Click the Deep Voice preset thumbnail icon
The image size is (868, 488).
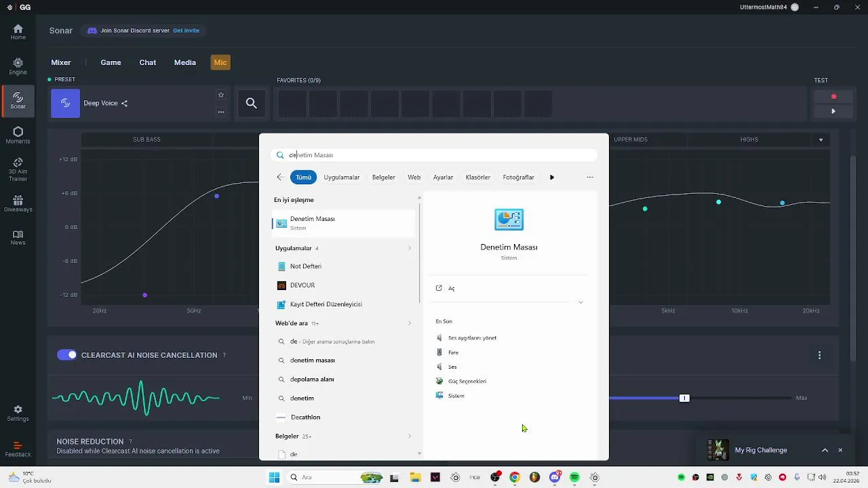(65, 103)
